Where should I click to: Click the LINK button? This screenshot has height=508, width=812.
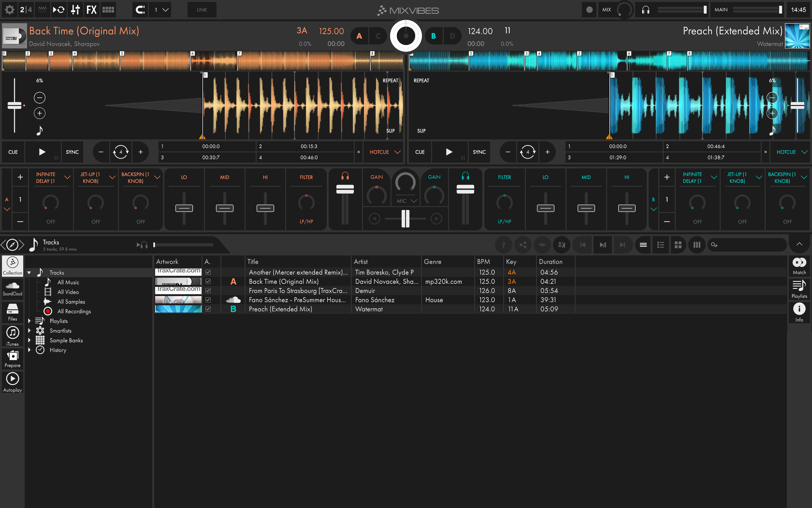[x=202, y=10]
